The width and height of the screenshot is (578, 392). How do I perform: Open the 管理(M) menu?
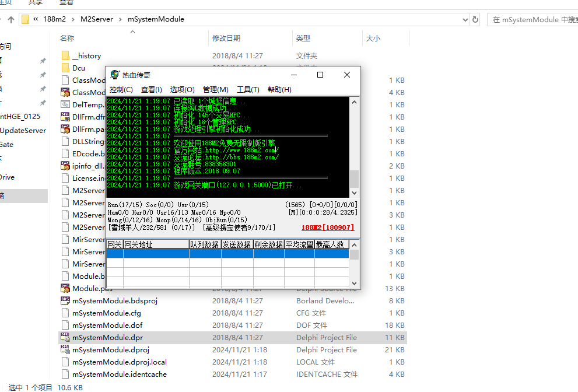coord(215,89)
